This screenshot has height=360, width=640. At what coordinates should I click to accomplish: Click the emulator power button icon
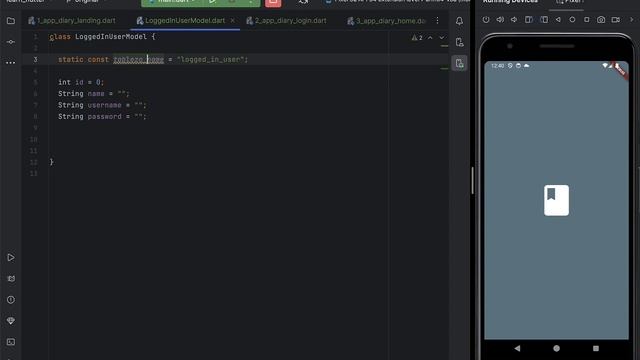(x=486, y=20)
